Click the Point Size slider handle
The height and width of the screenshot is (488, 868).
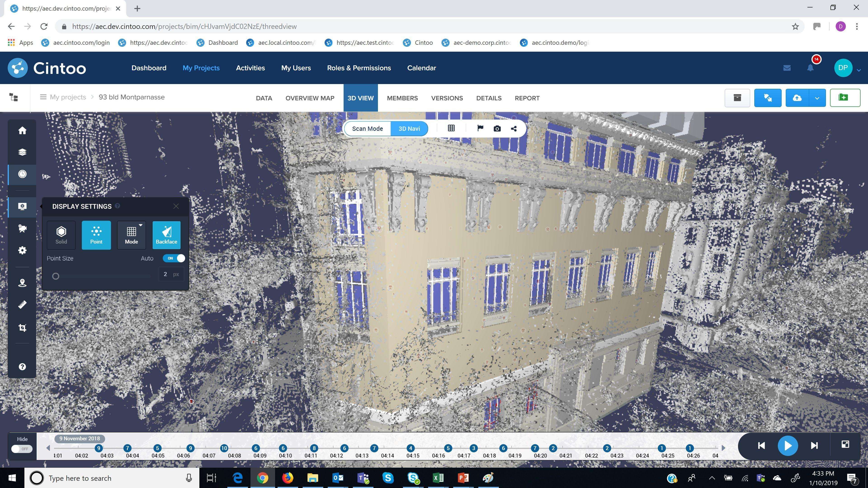click(56, 277)
